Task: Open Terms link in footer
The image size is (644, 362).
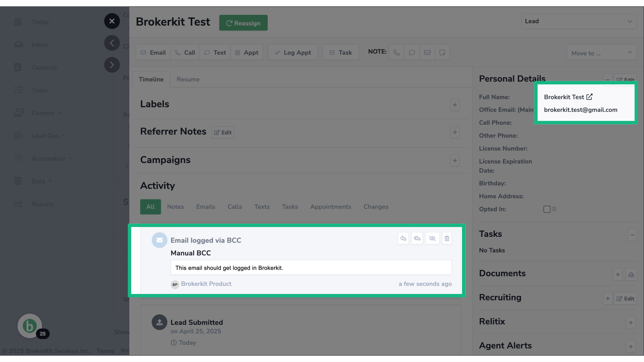Action: coord(105,351)
